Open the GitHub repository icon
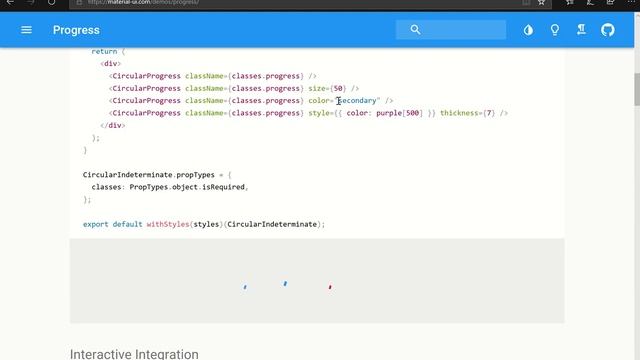640x360 pixels. [607, 30]
